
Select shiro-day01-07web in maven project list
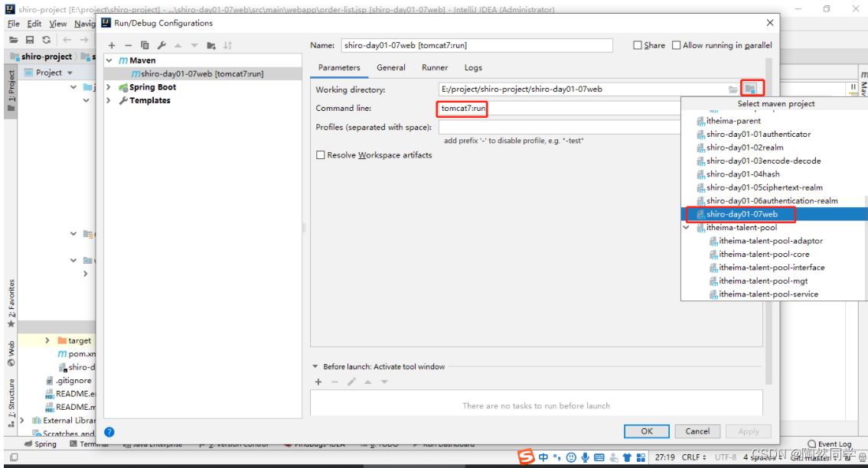coord(775,214)
